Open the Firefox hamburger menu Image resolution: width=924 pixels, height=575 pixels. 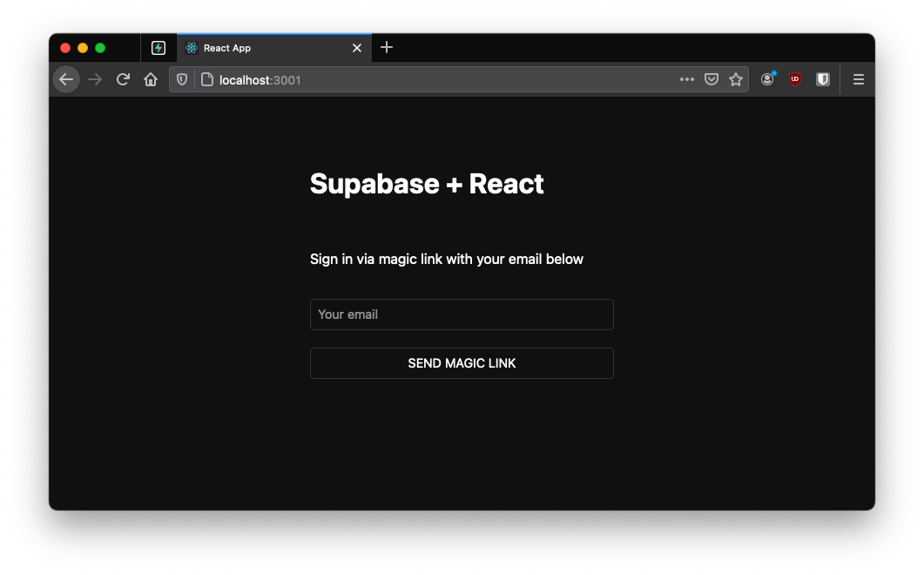858,78
